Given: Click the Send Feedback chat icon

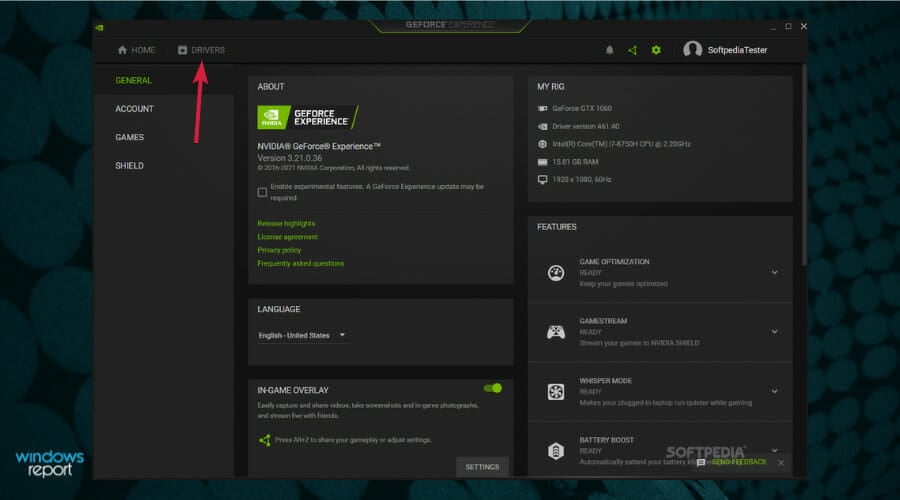Looking at the screenshot, I should tap(701, 462).
